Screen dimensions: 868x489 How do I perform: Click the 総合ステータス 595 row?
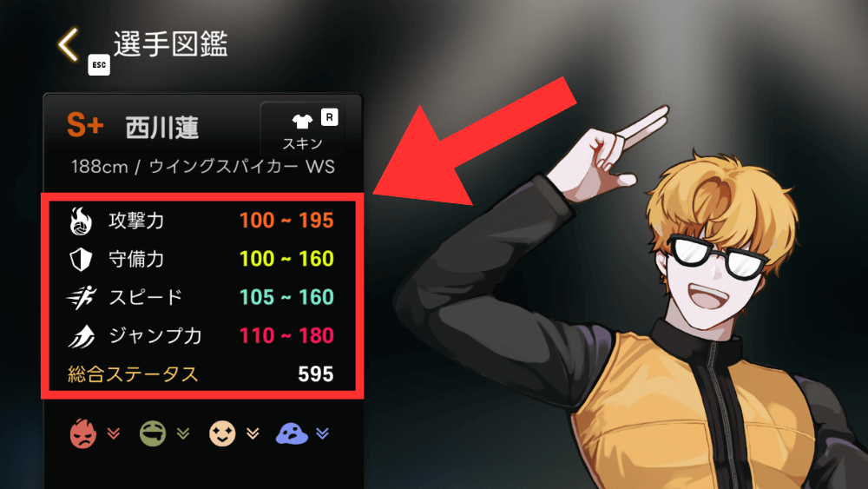click(201, 374)
